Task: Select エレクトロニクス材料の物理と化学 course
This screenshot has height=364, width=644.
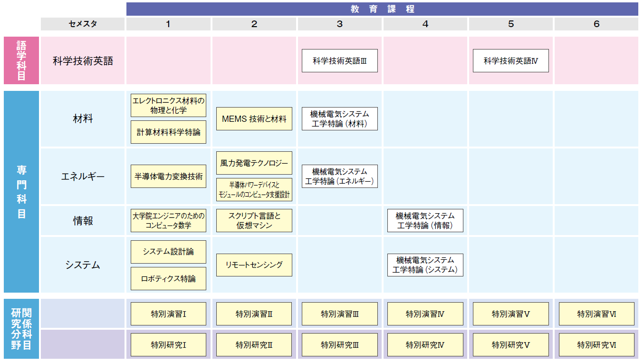Action: 168,105
